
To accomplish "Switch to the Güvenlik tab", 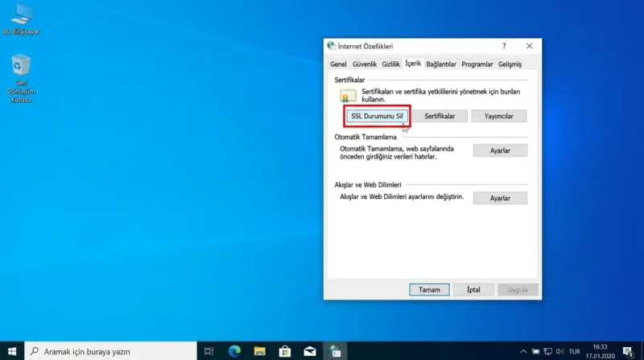I will click(365, 64).
